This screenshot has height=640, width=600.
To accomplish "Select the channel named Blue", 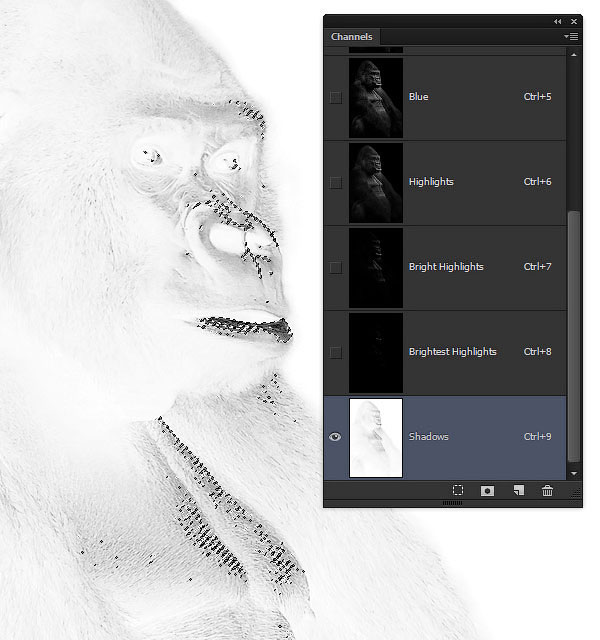I will pos(418,97).
